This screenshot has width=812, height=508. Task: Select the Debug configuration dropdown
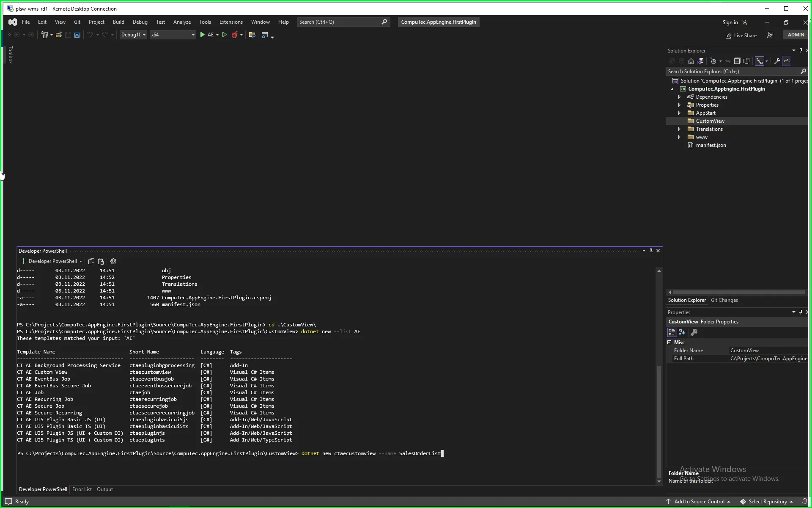(132, 35)
